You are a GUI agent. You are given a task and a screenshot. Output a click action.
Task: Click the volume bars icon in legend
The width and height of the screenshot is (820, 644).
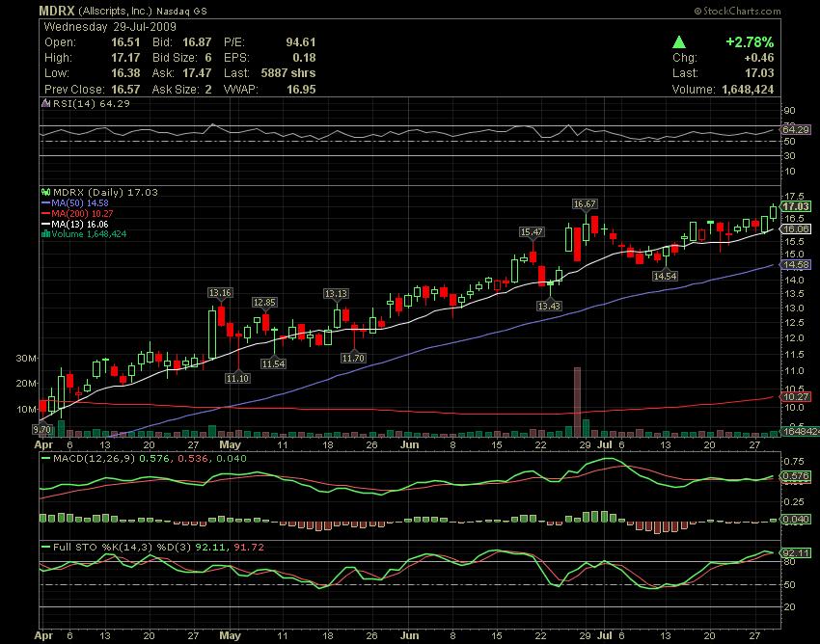(46, 234)
